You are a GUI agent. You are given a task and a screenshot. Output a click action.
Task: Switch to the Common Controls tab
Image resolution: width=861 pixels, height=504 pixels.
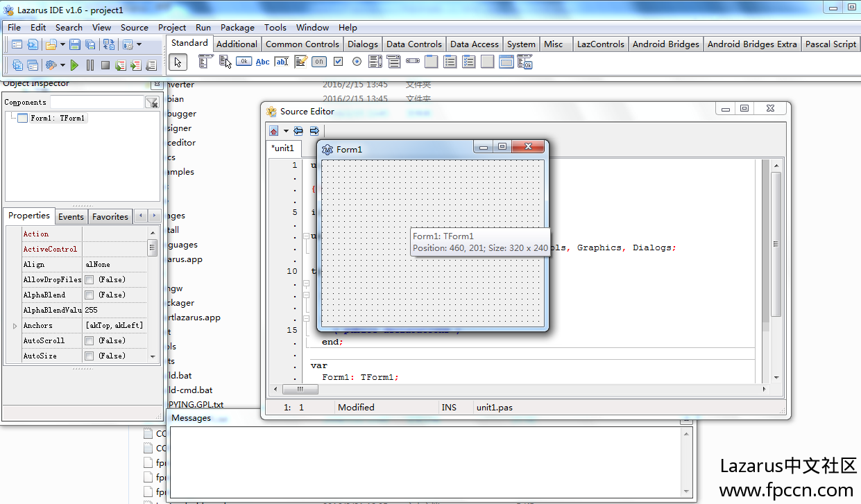pyautogui.click(x=302, y=44)
